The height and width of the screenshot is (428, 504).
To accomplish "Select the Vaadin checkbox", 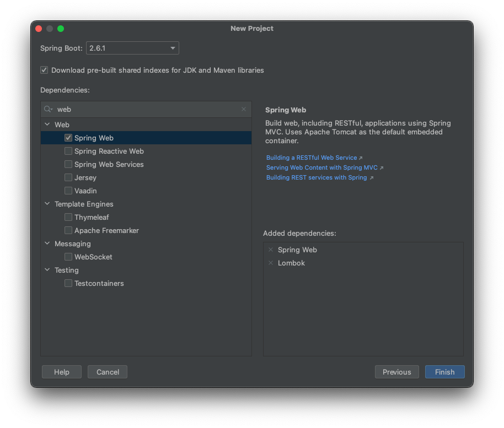I will 68,191.
